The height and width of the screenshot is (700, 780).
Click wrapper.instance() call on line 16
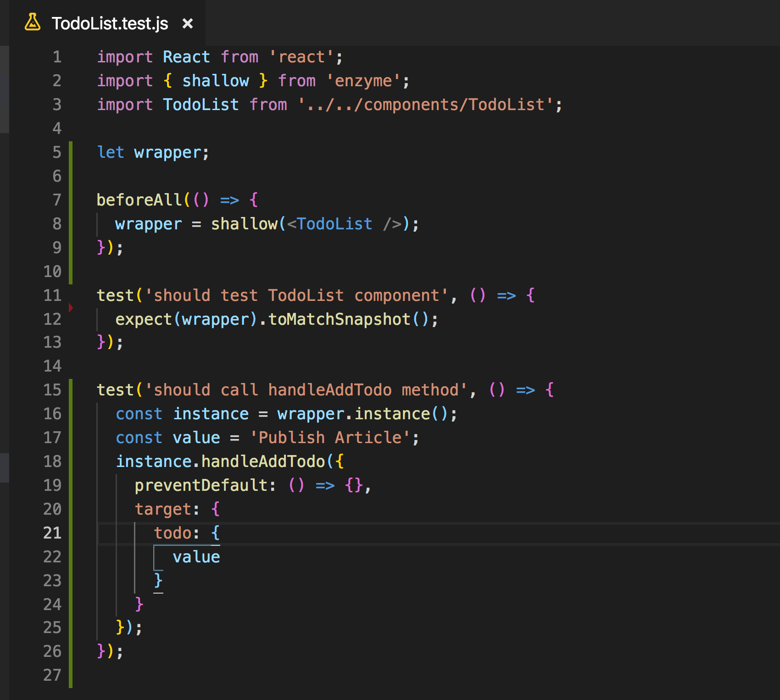tap(362, 414)
